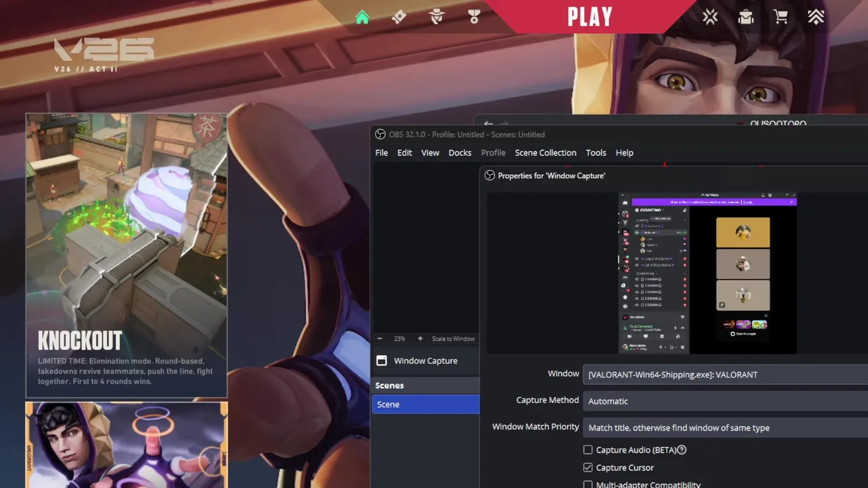Zoom out the OBS preview with minus

coord(380,338)
